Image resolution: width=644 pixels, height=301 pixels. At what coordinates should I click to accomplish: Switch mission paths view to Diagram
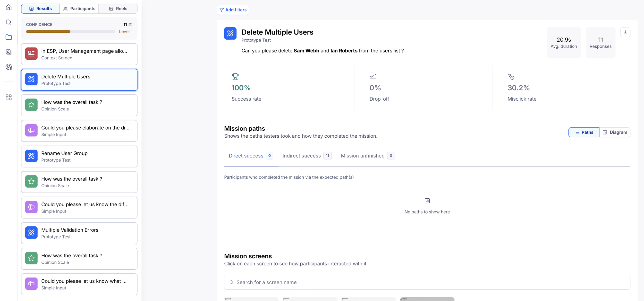(x=615, y=132)
